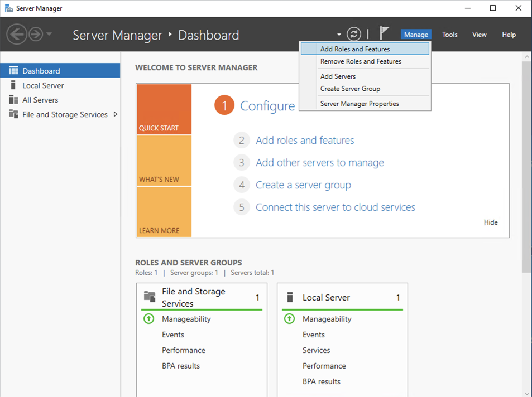This screenshot has height=397, width=532.
Task: Open the notifications flag icon
Action: 384,33
